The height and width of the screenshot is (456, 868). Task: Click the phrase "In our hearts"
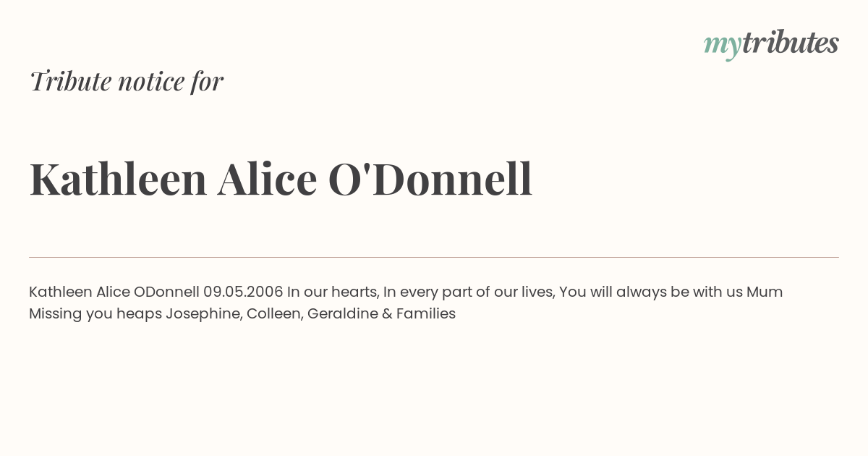tap(333, 292)
